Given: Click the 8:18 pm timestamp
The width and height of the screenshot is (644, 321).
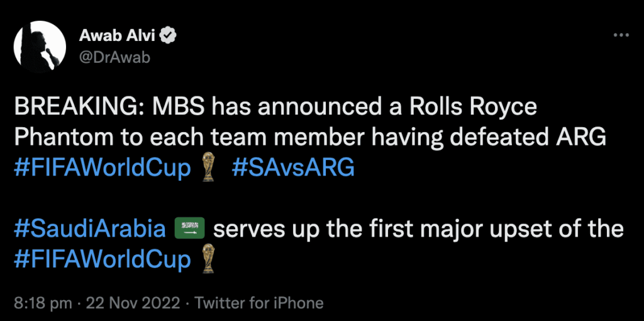Looking at the screenshot, I should point(43,304).
